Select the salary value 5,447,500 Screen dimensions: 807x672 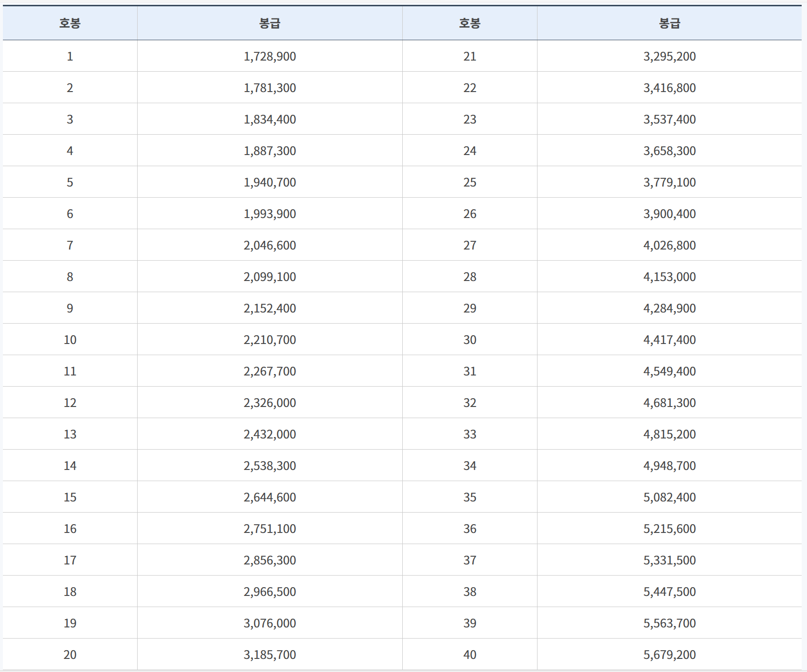point(669,592)
